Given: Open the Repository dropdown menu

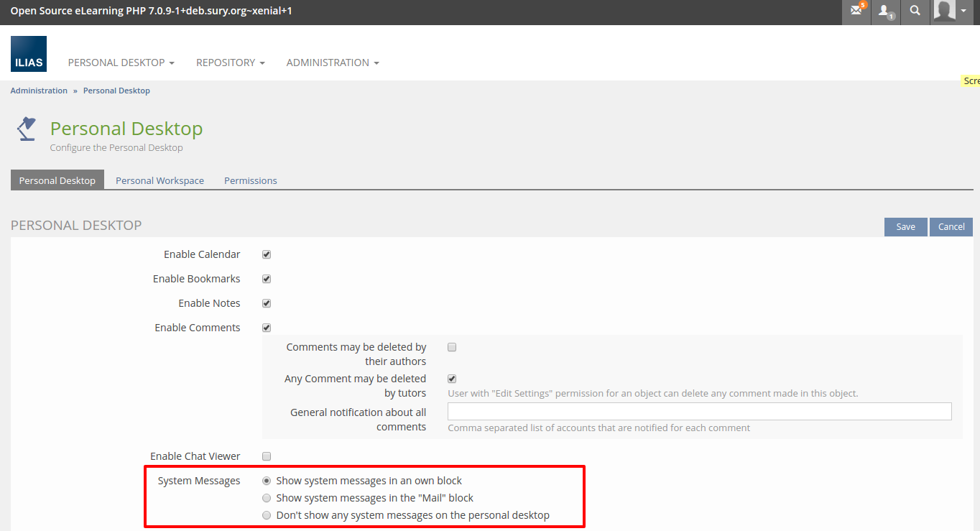Looking at the screenshot, I should tap(230, 63).
